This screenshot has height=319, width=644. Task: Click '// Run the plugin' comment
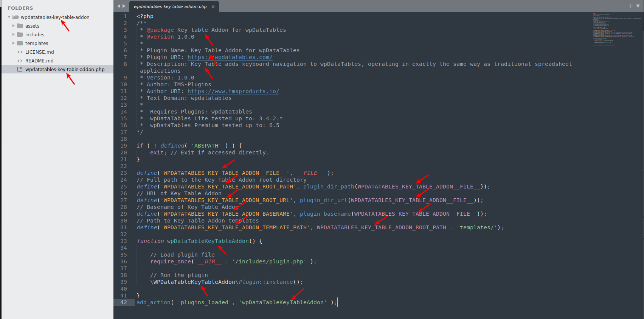(179, 275)
